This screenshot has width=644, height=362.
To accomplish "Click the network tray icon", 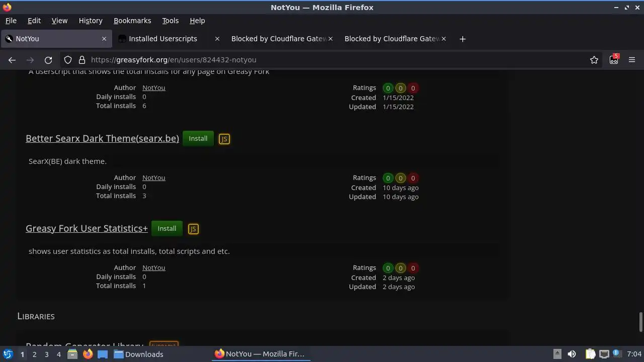I will tap(604, 354).
